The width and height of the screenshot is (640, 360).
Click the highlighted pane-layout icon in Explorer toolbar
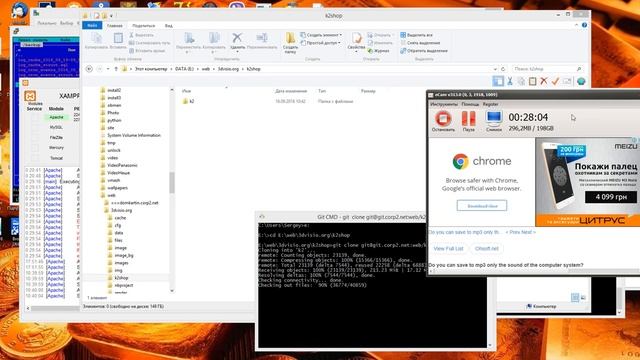(498, 81)
